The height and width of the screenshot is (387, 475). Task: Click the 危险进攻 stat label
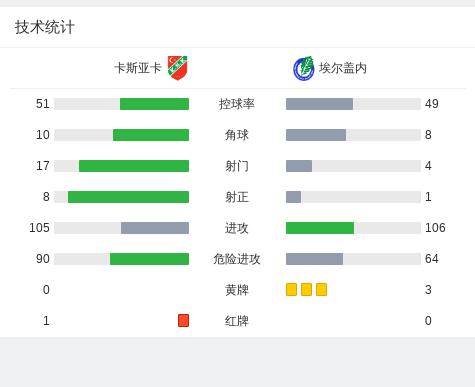(x=237, y=259)
